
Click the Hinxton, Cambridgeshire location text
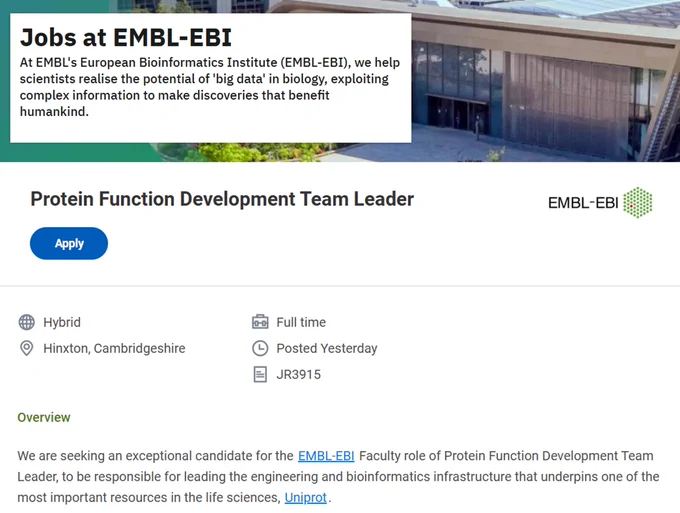[x=114, y=348]
